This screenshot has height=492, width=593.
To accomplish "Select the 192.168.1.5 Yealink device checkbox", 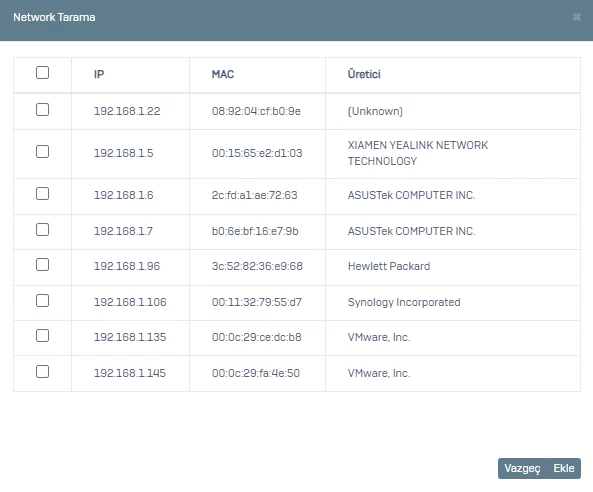I will tap(42, 152).
